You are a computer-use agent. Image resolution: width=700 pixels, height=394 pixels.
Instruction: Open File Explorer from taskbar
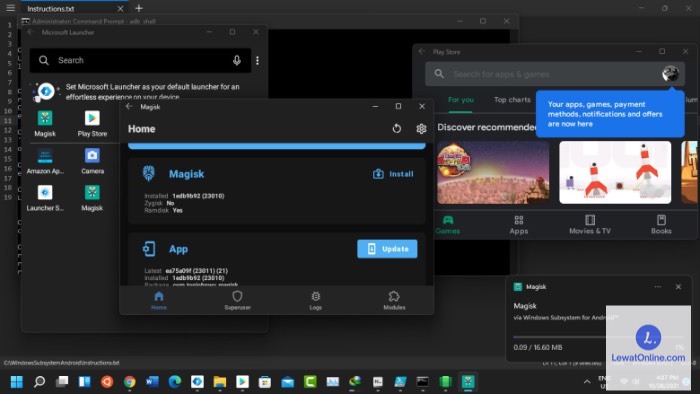(220, 382)
